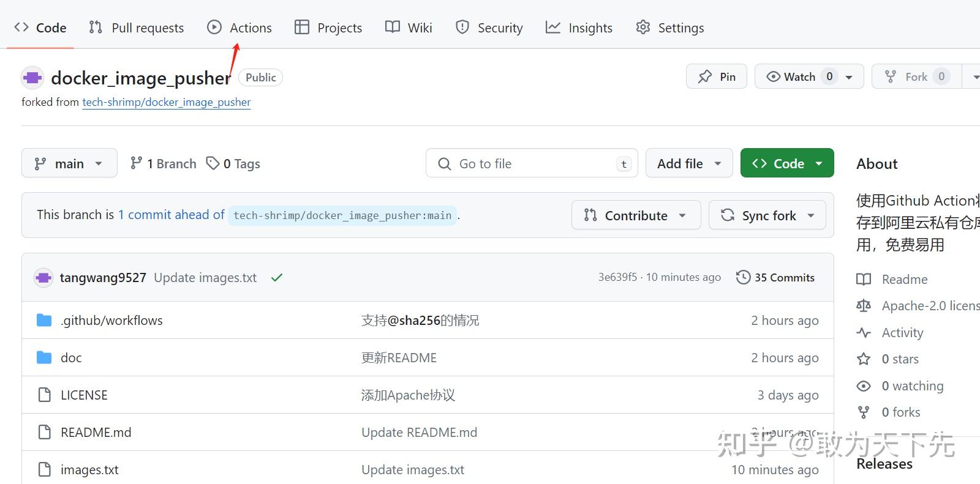Click the Wiki book icon
Image resolution: width=980 pixels, height=484 pixels.
(x=393, y=27)
